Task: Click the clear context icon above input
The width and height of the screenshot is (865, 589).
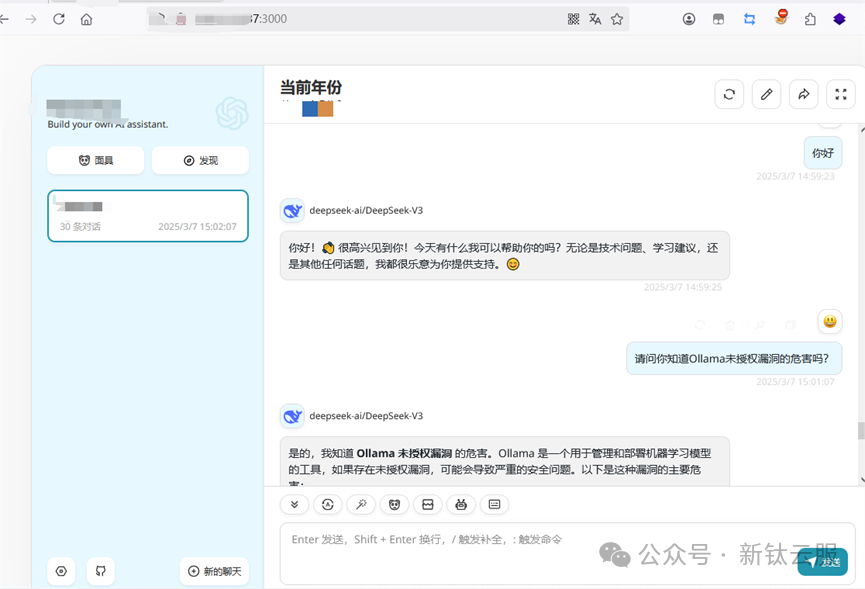Action: 427,504
